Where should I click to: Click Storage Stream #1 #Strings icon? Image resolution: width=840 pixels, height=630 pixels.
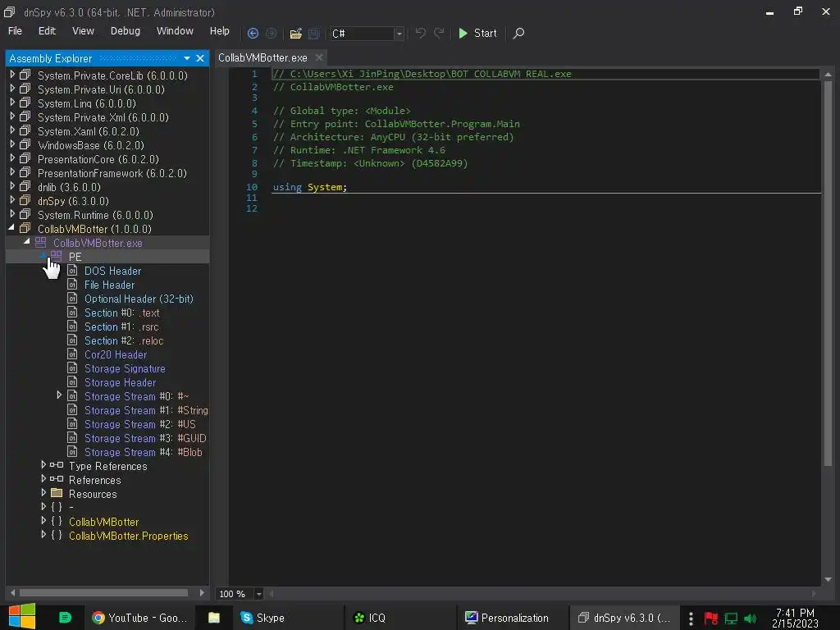click(72, 410)
